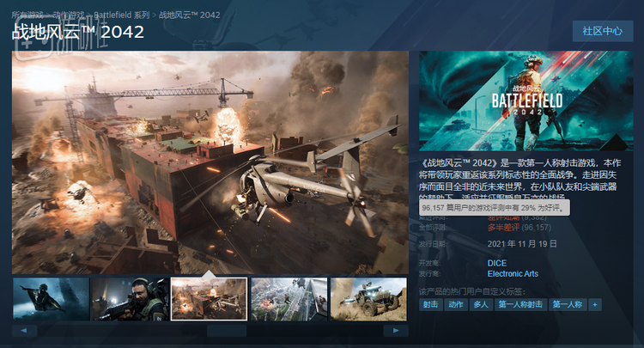644x348 pixels.
Task: Click the Battlefield 2042 header cover image
Action: pos(526,101)
